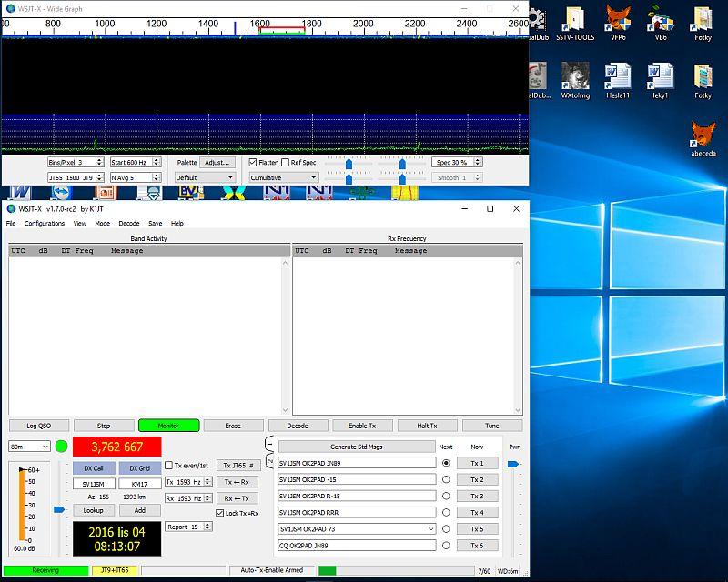The width and height of the screenshot is (728, 582).
Task: Click the Tx JT65 # button
Action: point(238,465)
